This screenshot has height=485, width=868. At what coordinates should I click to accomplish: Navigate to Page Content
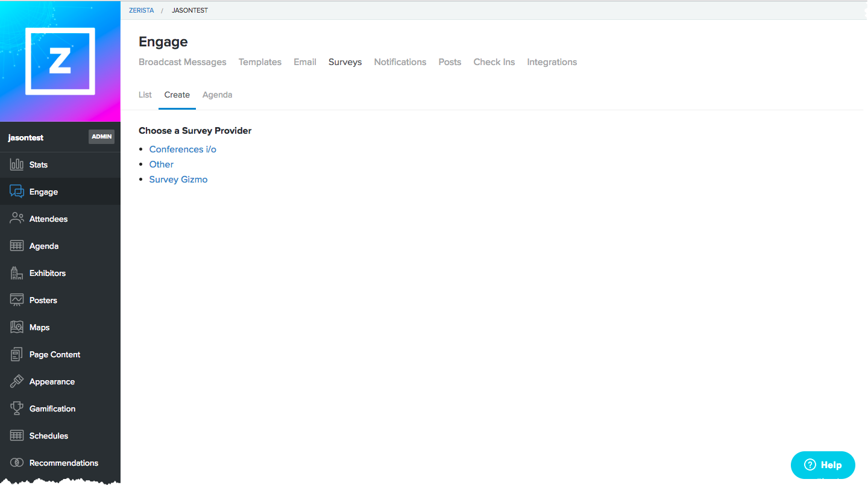point(60,354)
